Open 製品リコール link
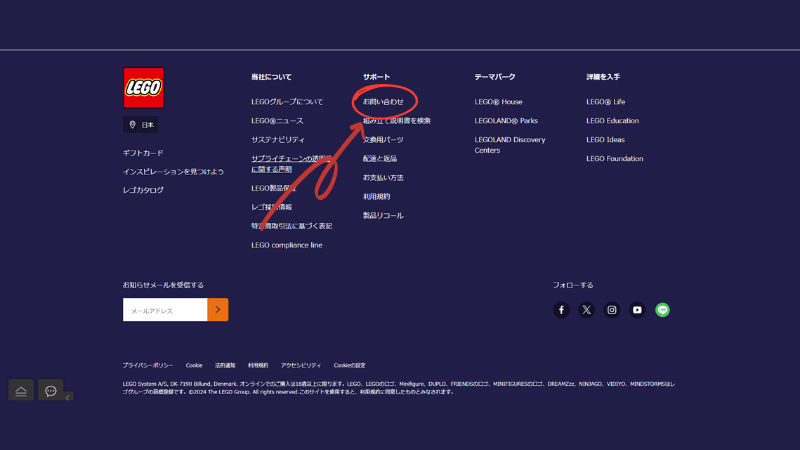This screenshot has height=450, width=800. click(383, 215)
